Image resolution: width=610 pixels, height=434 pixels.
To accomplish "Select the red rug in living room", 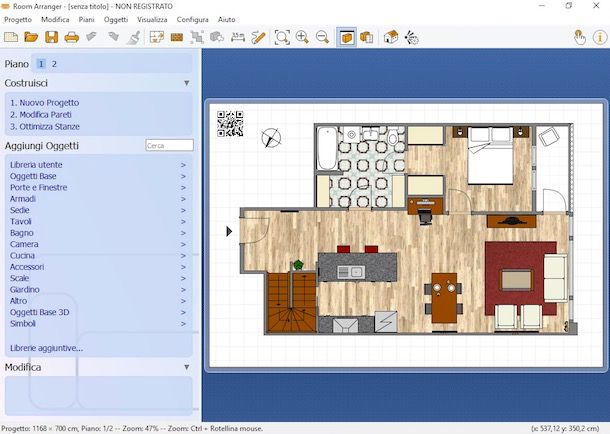I will 521,278.
